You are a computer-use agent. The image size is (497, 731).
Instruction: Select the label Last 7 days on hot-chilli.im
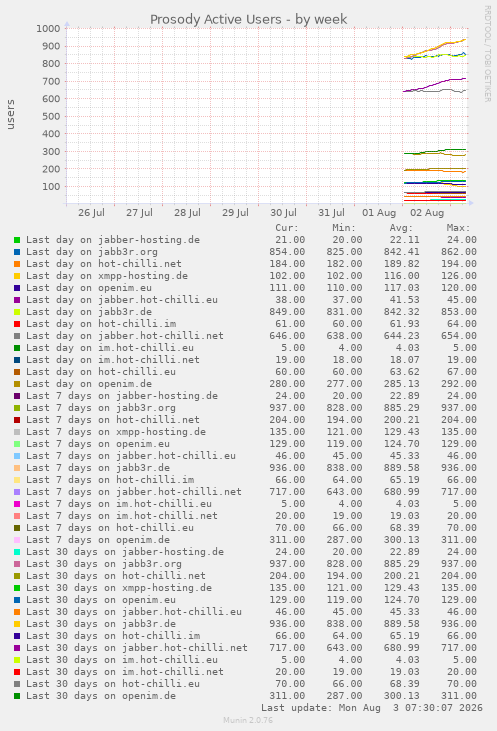tap(110, 480)
